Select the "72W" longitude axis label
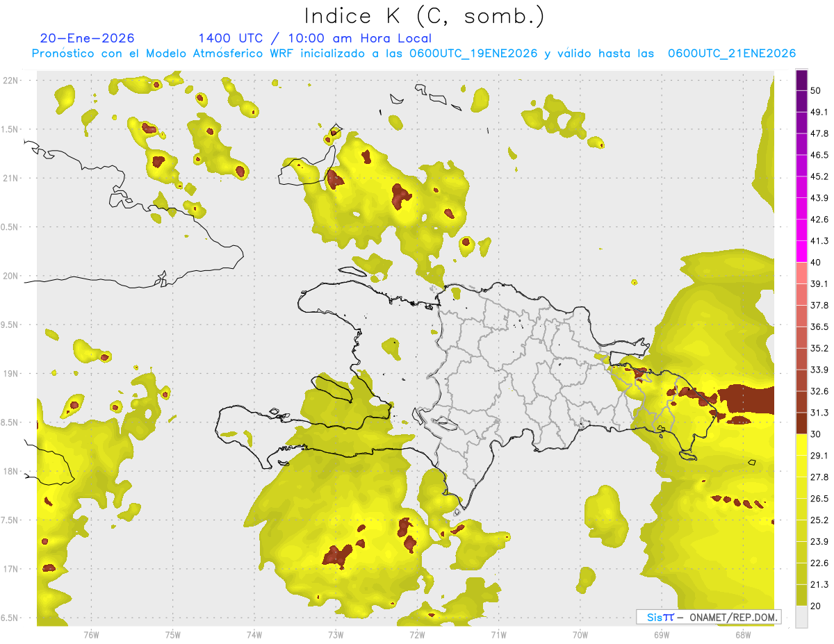The width and height of the screenshot is (834, 644). (x=417, y=634)
